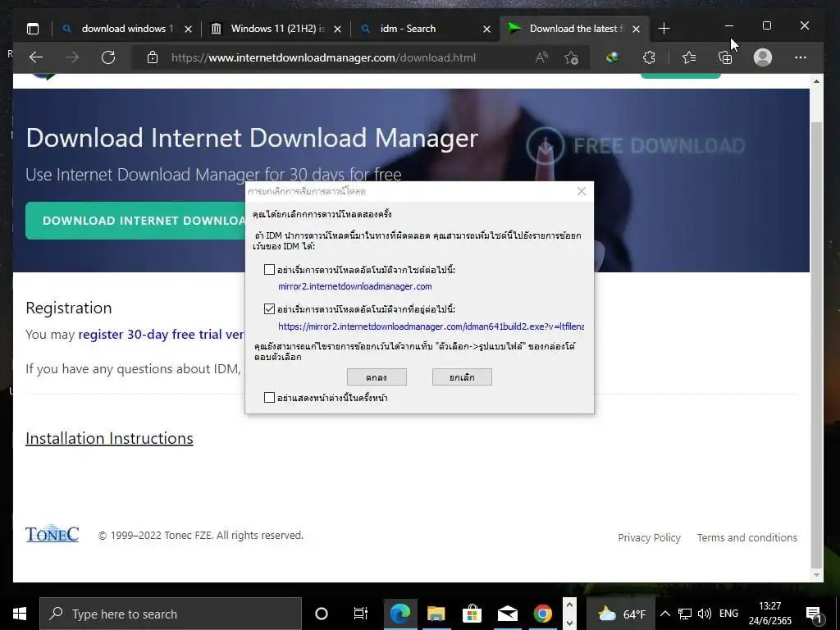Open the IDM extension icon

click(612, 57)
